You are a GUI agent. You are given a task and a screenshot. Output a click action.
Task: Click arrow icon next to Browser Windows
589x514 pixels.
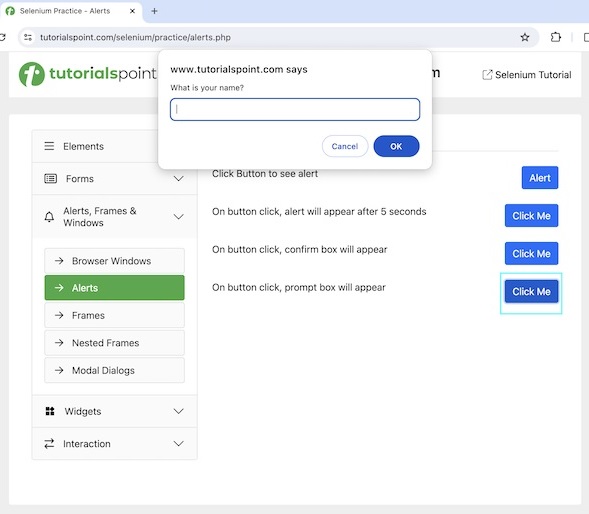pyautogui.click(x=59, y=260)
